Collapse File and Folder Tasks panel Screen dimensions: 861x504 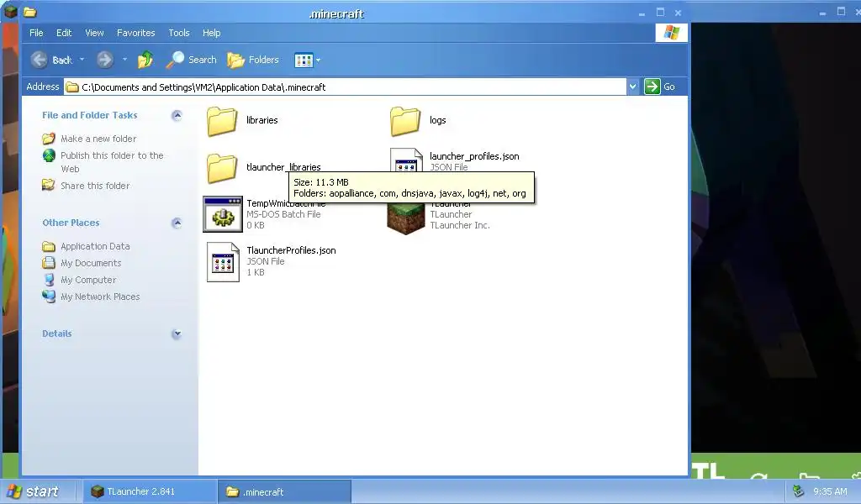(177, 115)
